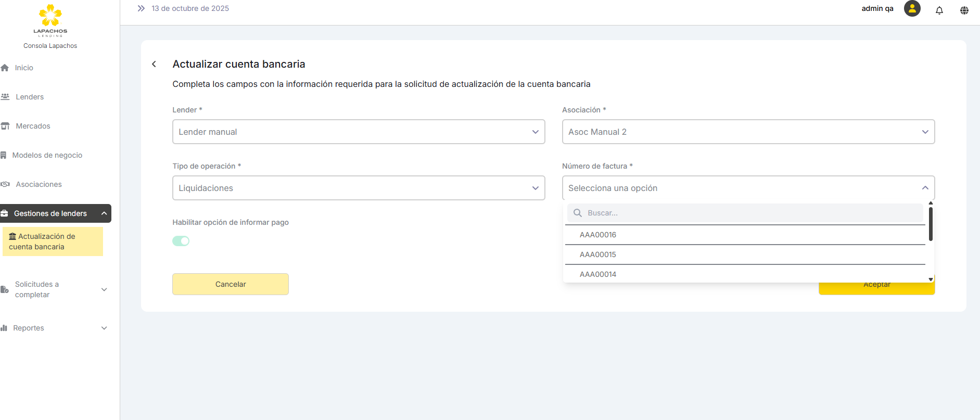Open Actualización de cuenta bancaria item
The width and height of the screenshot is (980, 420).
pyautogui.click(x=52, y=241)
